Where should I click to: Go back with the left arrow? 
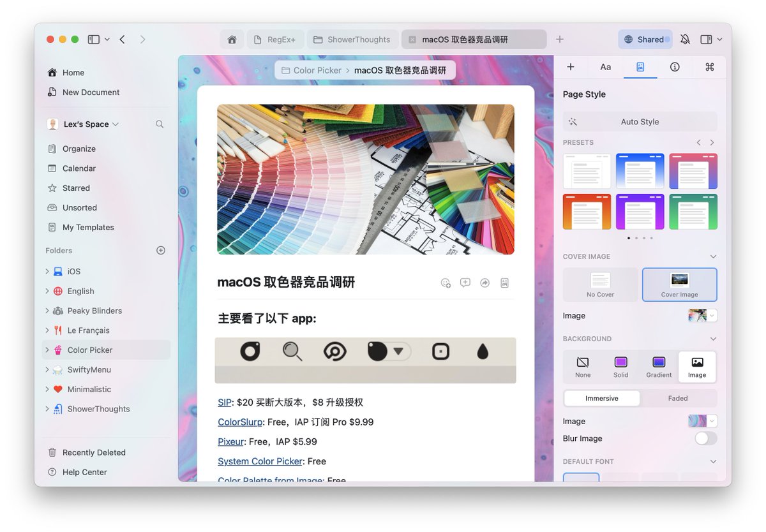coord(122,40)
